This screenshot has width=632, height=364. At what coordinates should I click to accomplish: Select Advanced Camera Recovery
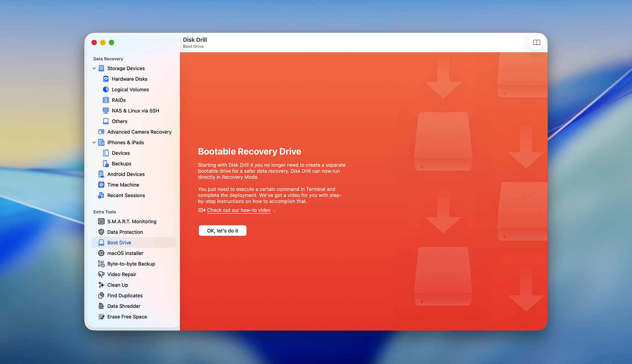[x=139, y=132]
